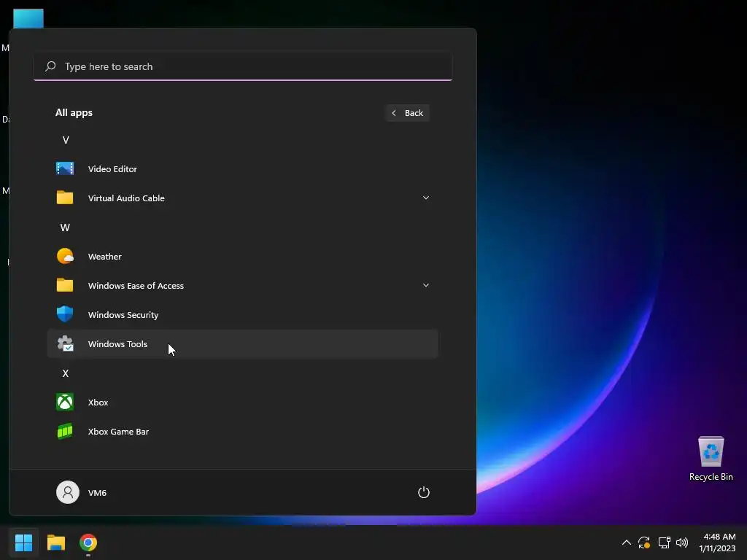Click the All apps heading
The width and height of the screenshot is (747, 560).
(74, 113)
